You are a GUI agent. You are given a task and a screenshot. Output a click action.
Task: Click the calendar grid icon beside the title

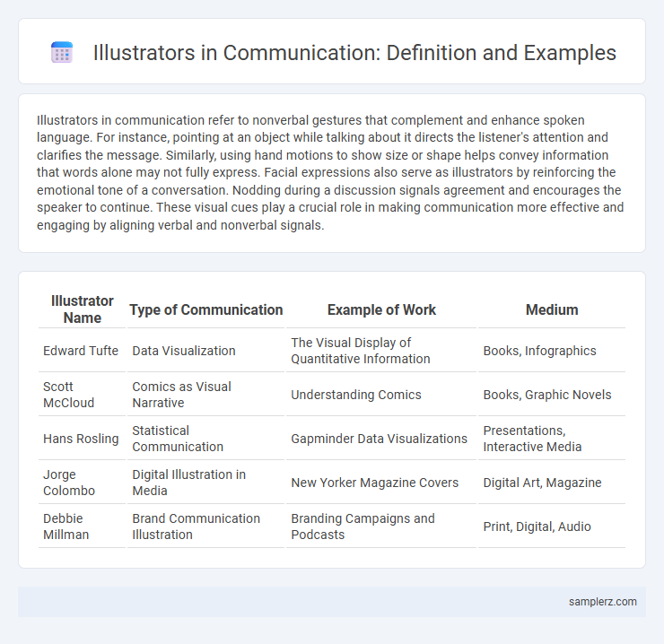pyautogui.click(x=62, y=53)
